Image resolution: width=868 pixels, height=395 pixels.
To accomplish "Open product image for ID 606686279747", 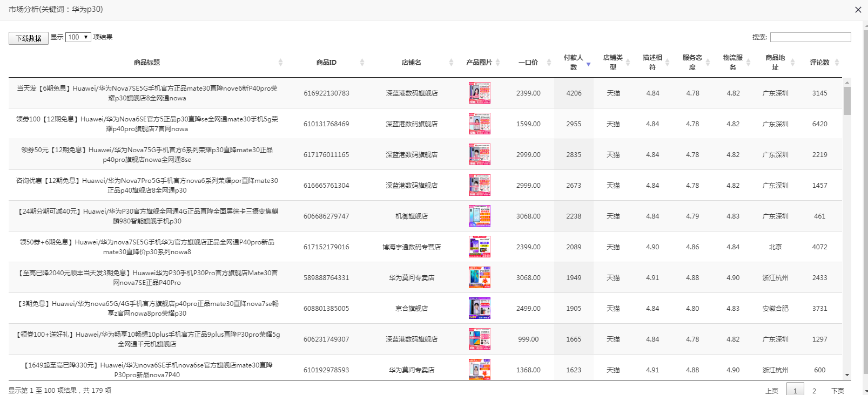I will point(480,216).
